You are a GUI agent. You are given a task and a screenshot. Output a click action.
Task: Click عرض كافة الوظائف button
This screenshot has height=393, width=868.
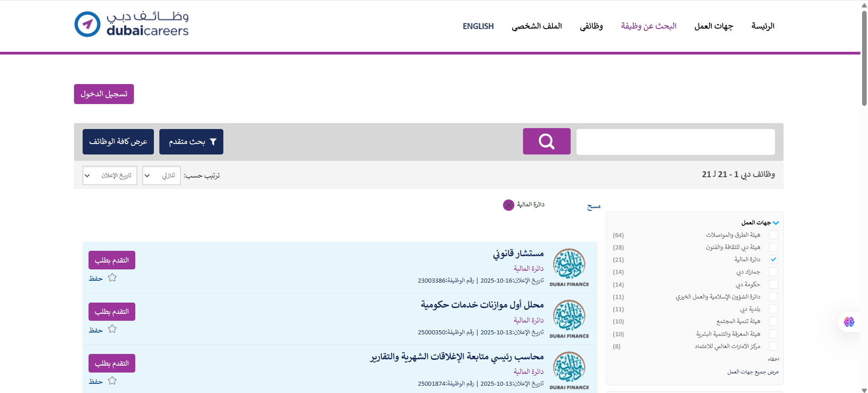(118, 142)
